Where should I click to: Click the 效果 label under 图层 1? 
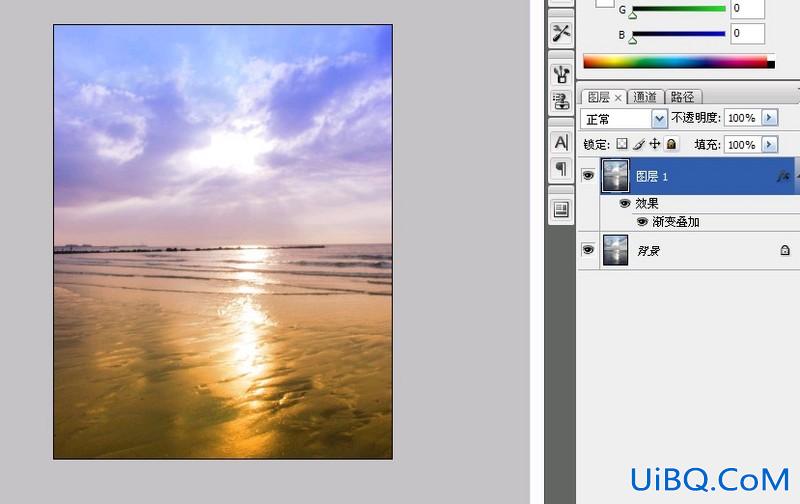[x=646, y=204]
